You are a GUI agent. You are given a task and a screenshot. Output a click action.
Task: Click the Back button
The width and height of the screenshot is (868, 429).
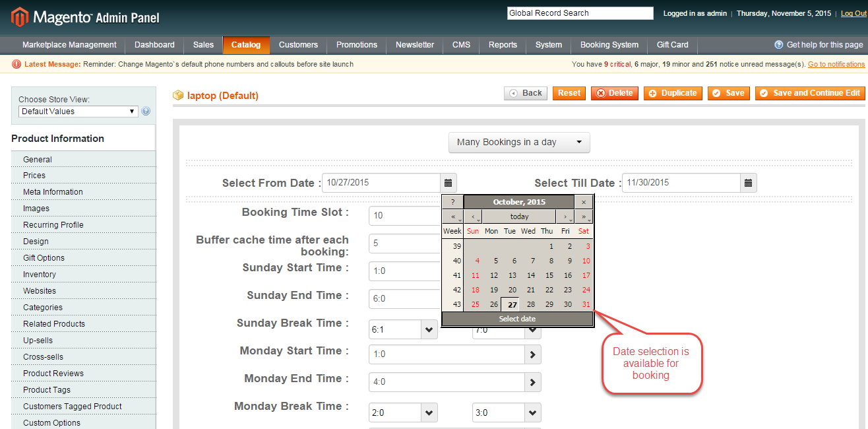pos(526,93)
